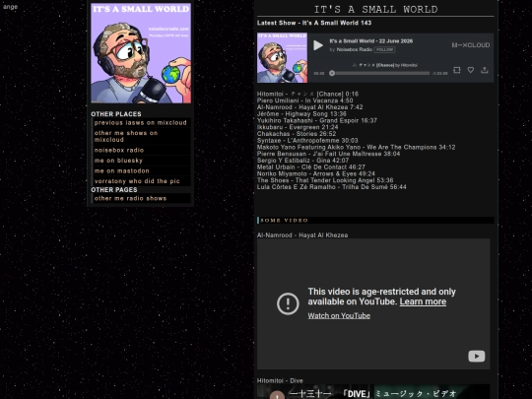Click the Mixcloud player cover thumbnail
The height and width of the screenshot is (399, 532).
click(x=283, y=58)
